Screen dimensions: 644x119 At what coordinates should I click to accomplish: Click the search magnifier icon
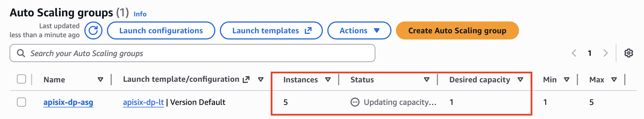click(x=21, y=53)
